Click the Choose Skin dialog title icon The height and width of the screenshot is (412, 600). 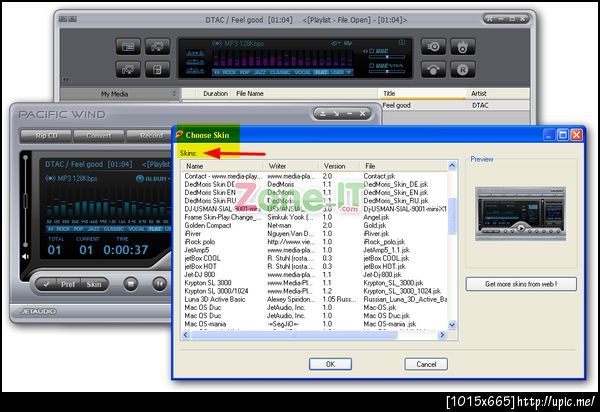[179, 134]
